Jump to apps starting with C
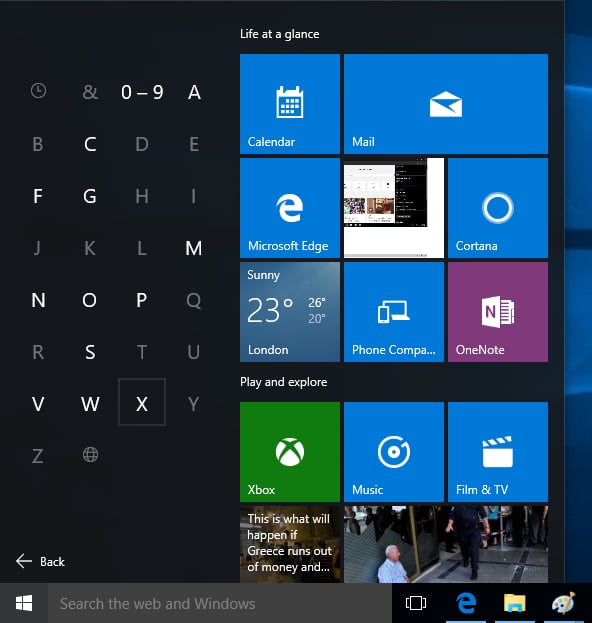 click(90, 144)
